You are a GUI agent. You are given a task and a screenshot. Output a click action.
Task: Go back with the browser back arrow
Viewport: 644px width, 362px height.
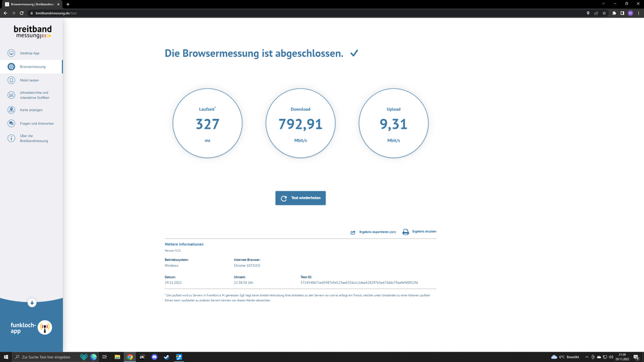coord(5,13)
